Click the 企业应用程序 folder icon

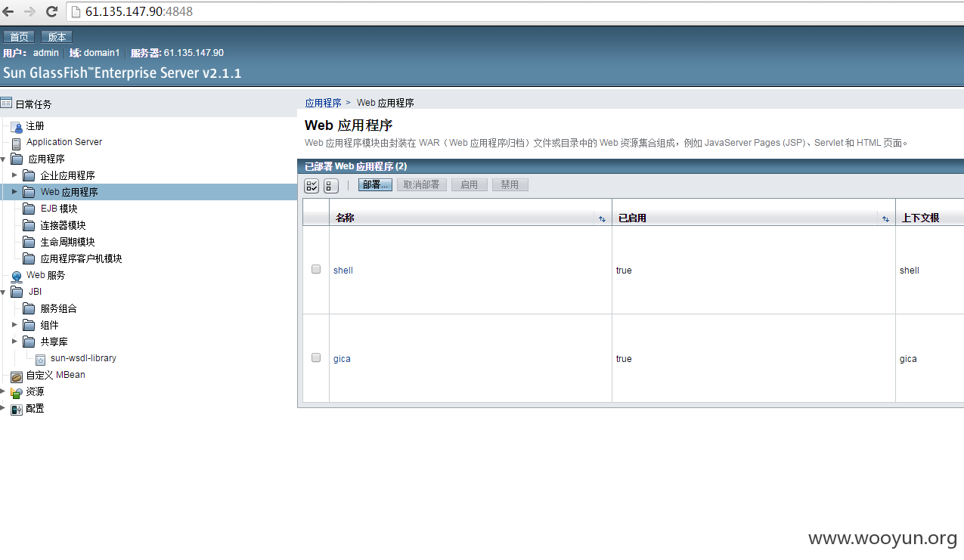(x=29, y=175)
